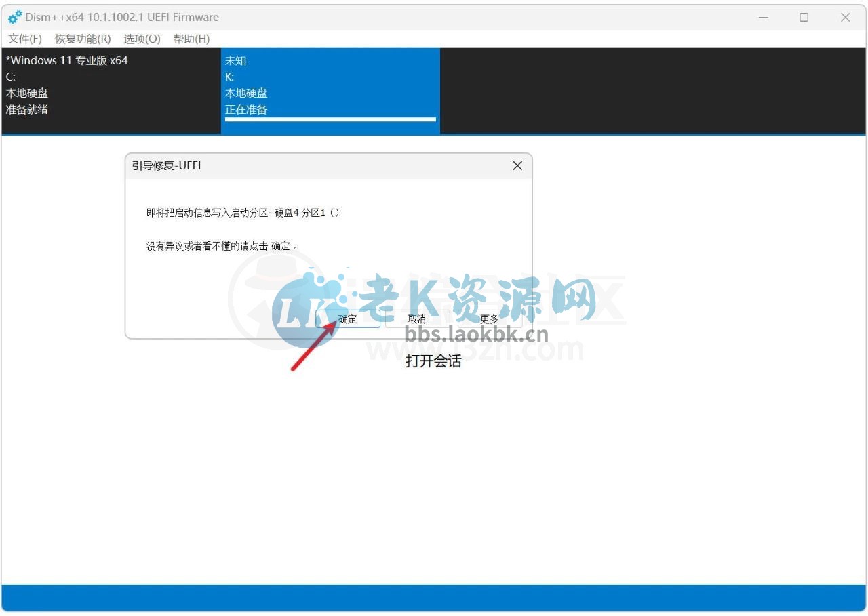Click the 打开会话 button
Image resolution: width=868 pixels, height=616 pixels.
pos(433,361)
